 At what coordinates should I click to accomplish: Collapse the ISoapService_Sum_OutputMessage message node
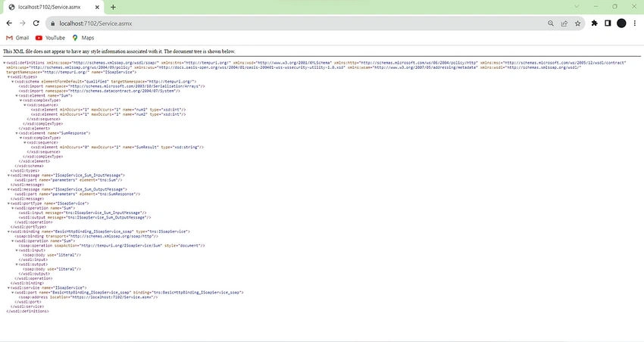coord(8,189)
